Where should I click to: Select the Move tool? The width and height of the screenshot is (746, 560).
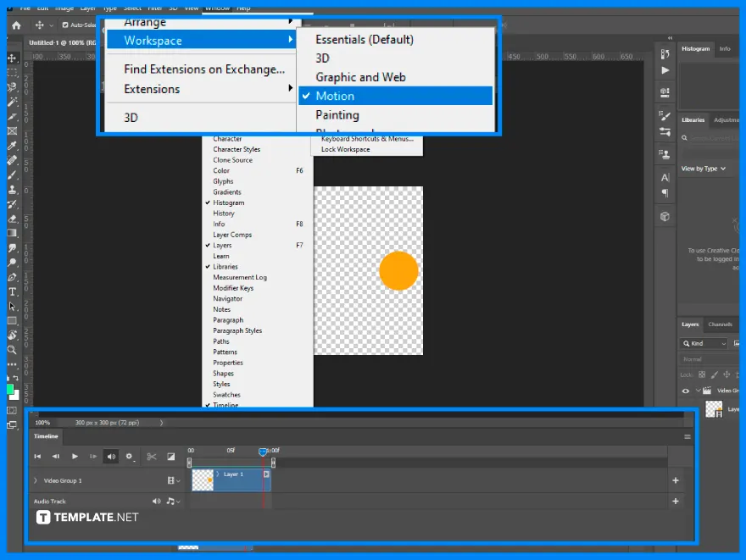point(11,59)
